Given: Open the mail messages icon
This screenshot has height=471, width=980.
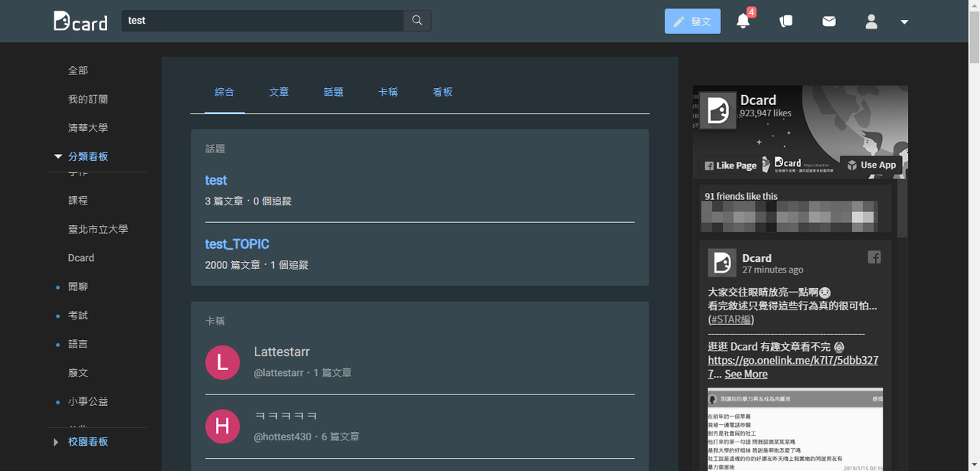Looking at the screenshot, I should click(829, 21).
